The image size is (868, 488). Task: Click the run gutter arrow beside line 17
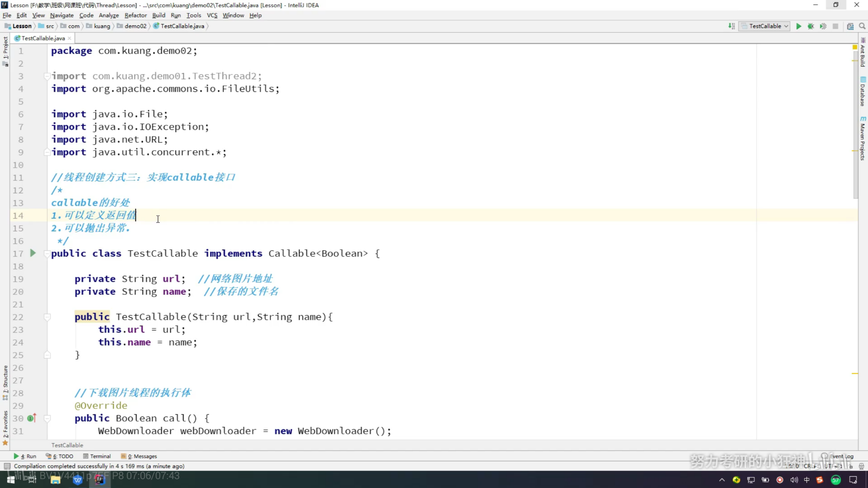pyautogui.click(x=33, y=253)
